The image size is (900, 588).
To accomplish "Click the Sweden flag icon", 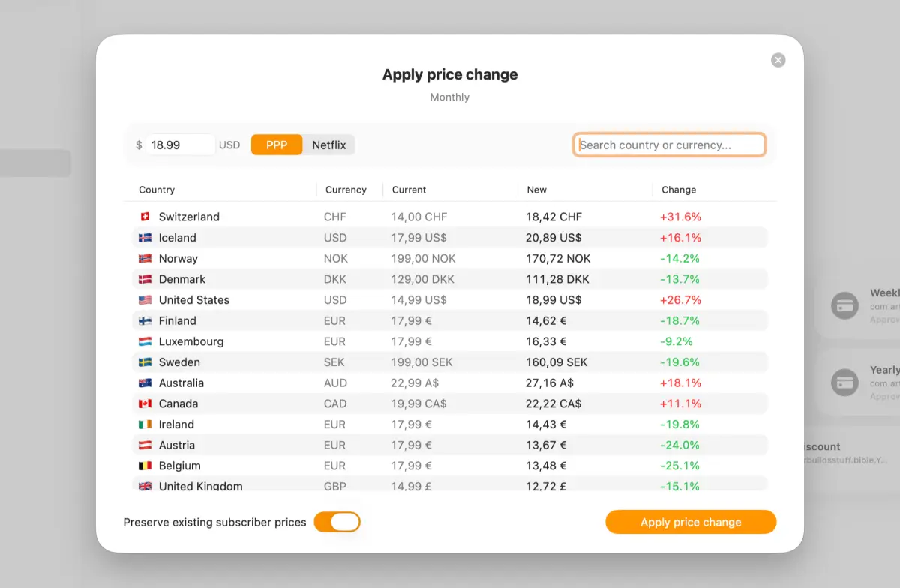I will pyautogui.click(x=145, y=362).
